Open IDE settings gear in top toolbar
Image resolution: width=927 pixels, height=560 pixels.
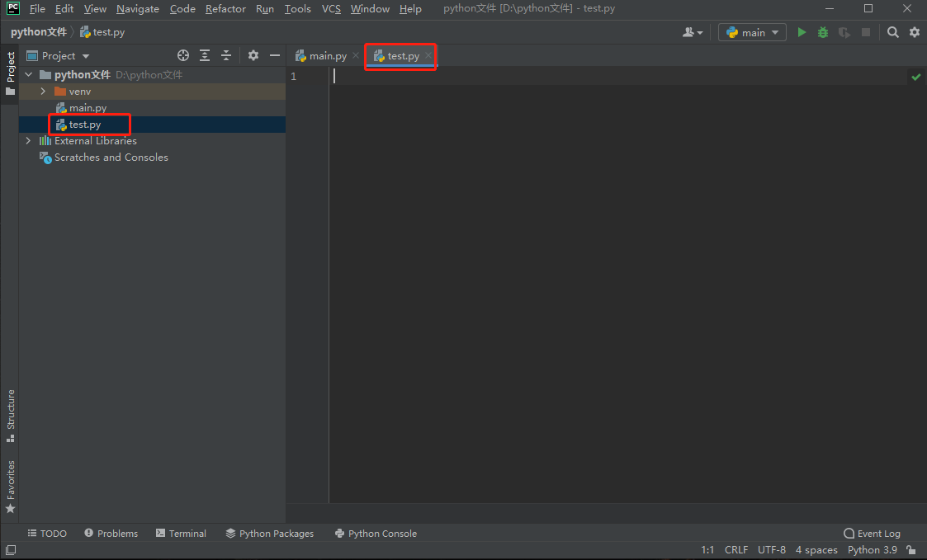[x=915, y=32]
